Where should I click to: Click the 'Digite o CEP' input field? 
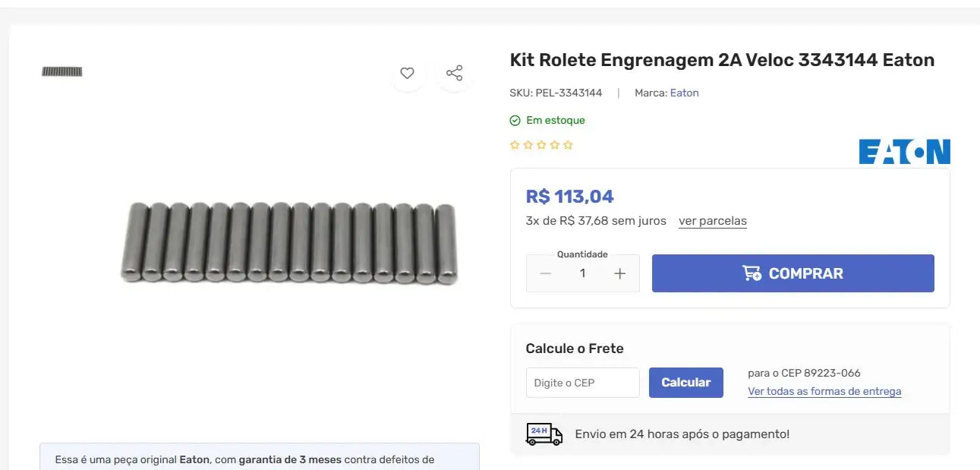coord(582,382)
